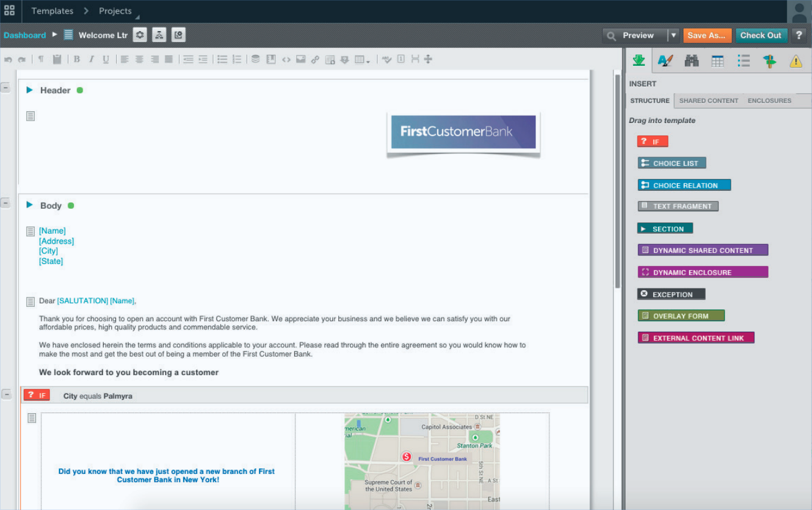Click the editor vertical scrollbar

pos(616,180)
